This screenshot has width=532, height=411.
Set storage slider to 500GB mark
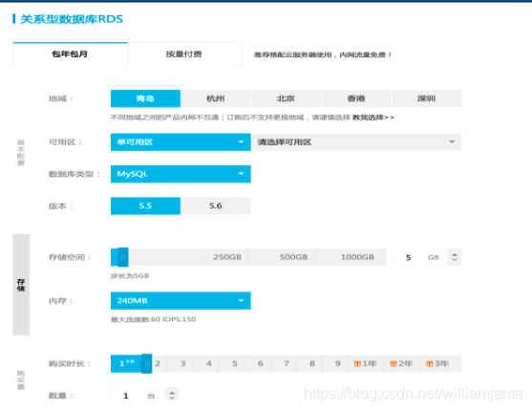click(x=293, y=257)
